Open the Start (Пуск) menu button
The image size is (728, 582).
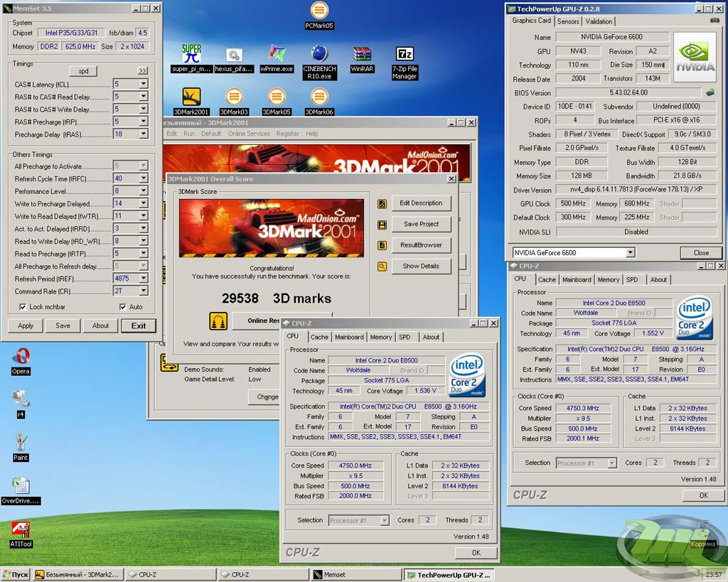[16, 575]
